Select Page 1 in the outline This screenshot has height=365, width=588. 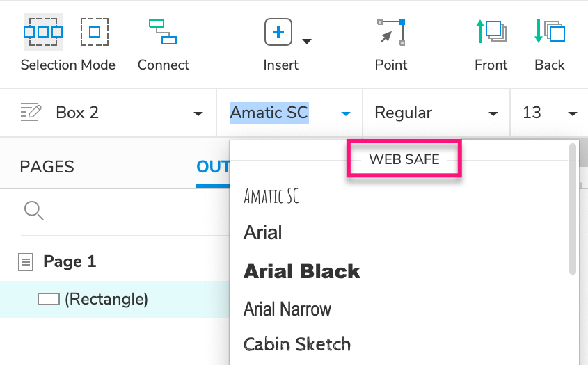pos(70,261)
